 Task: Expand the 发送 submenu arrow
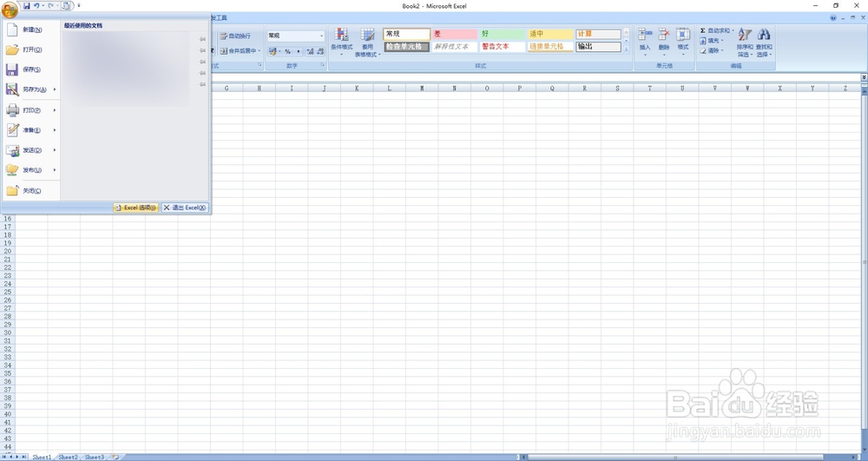tap(55, 150)
